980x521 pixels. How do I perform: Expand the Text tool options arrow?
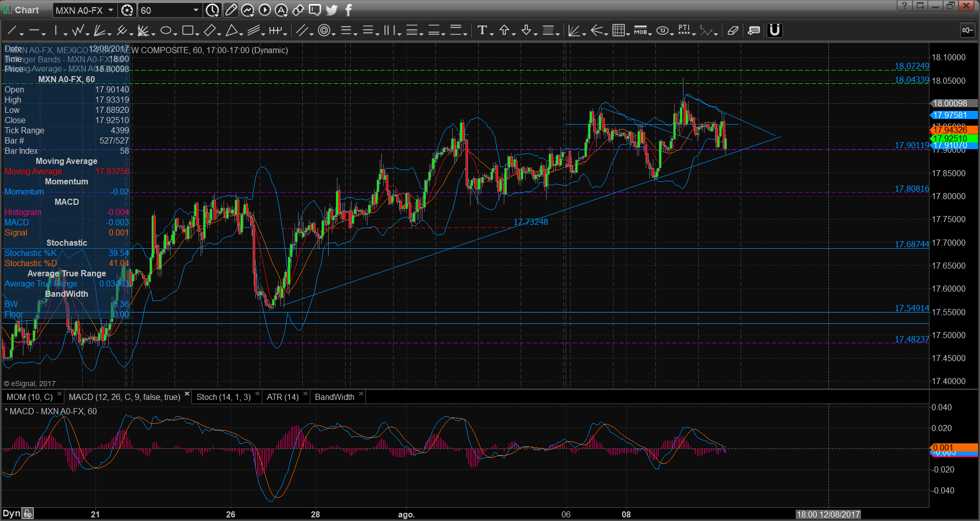click(x=492, y=34)
